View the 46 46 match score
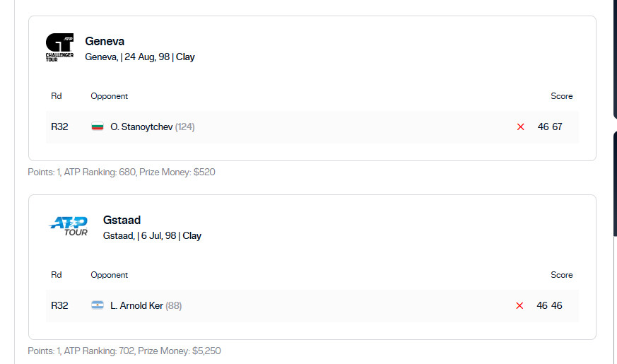Image resolution: width=617 pixels, height=364 pixels. click(549, 305)
